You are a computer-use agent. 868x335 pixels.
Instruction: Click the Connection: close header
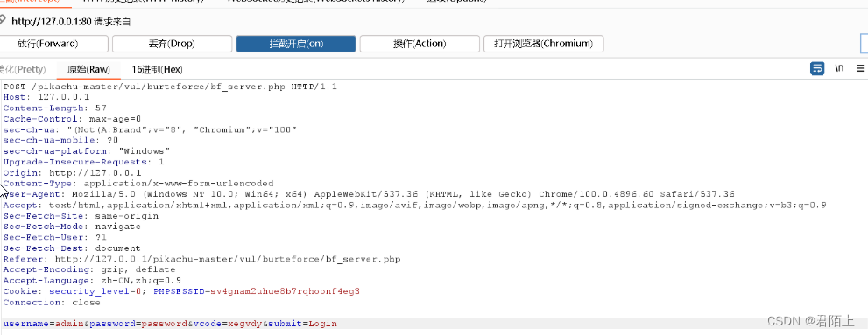[52, 303]
